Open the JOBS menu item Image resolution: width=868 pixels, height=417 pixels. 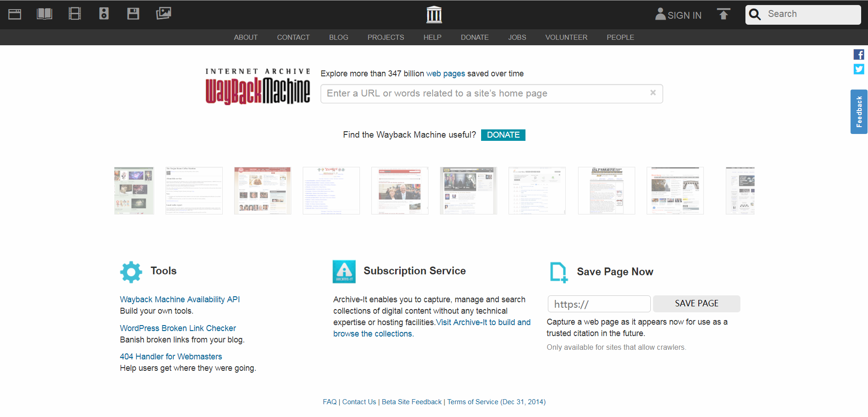[517, 37]
